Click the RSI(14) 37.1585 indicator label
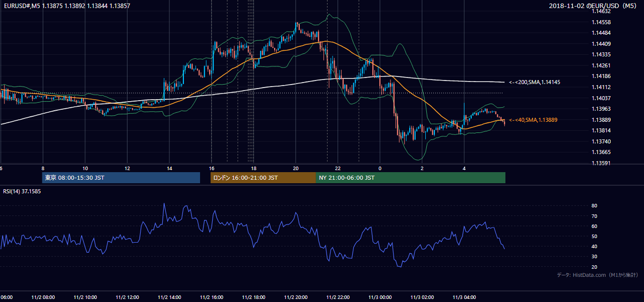644x302 pixels. [x=22, y=191]
